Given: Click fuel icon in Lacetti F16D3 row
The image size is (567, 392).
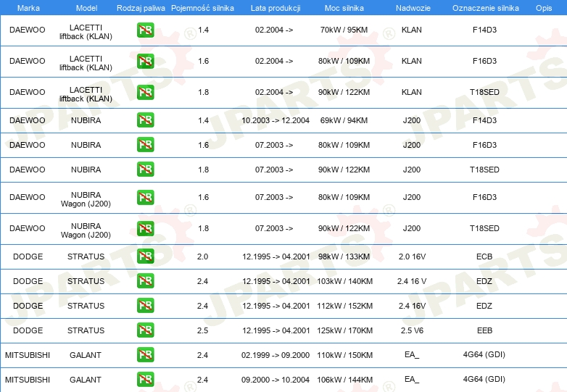Looking at the screenshot, I should tap(145, 61).
